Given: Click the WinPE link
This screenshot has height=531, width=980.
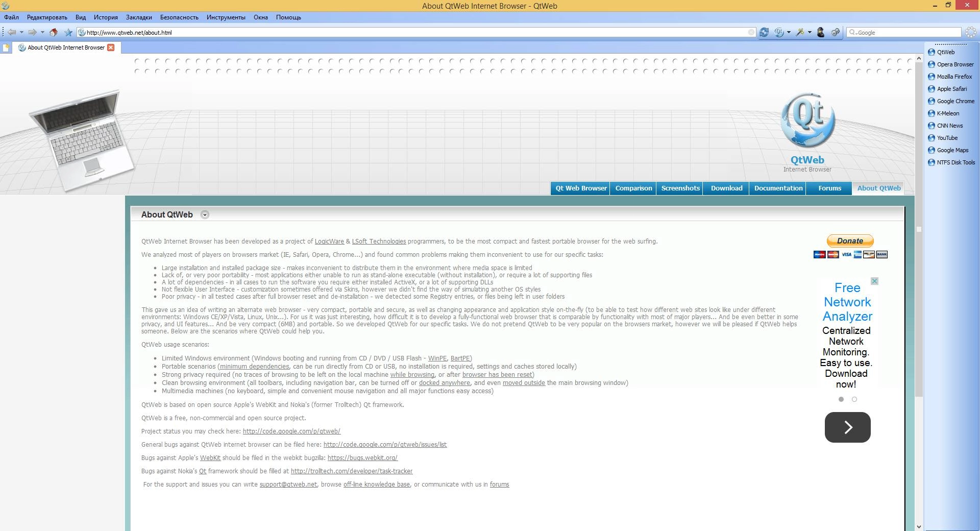Looking at the screenshot, I should coord(437,358).
